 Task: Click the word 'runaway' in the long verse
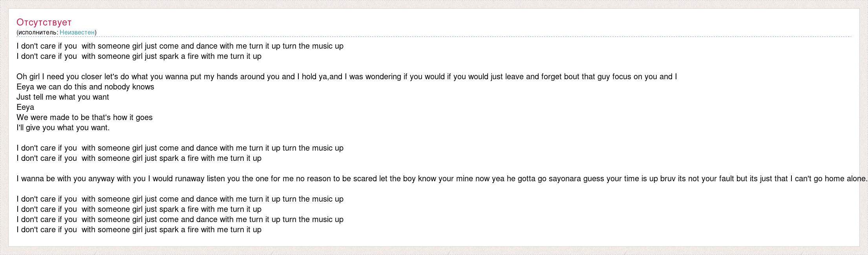[x=190, y=179]
